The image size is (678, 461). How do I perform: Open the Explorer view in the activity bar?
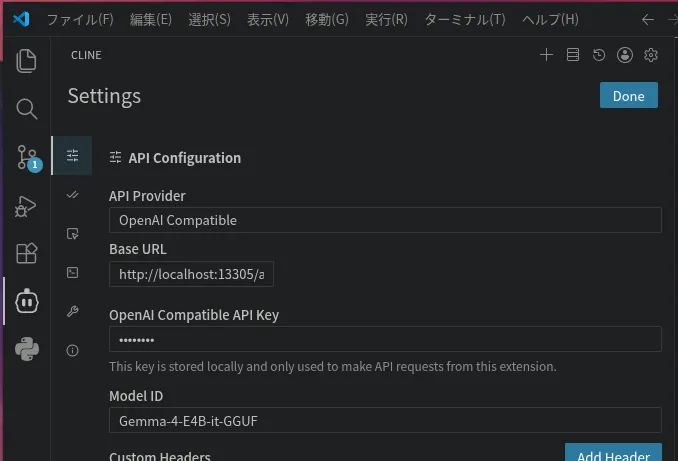[x=26, y=61]
